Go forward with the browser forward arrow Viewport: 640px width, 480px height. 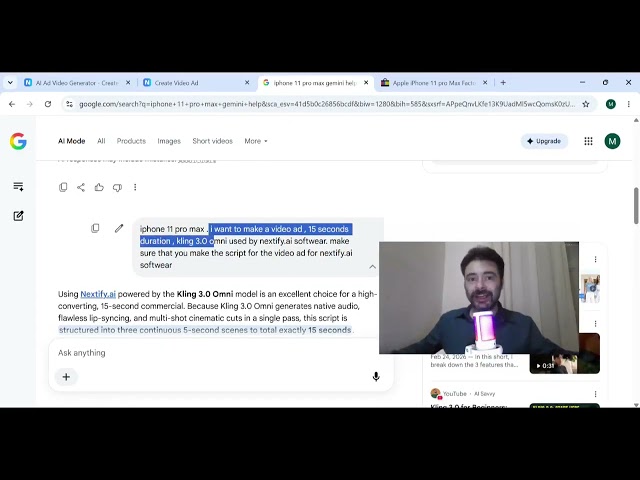[29, 104]
